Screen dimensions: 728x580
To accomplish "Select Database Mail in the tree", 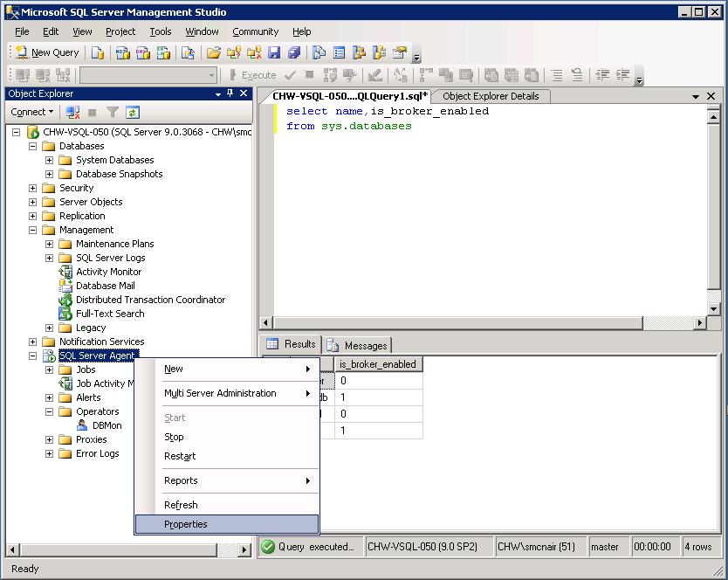I will click(106, 286).
